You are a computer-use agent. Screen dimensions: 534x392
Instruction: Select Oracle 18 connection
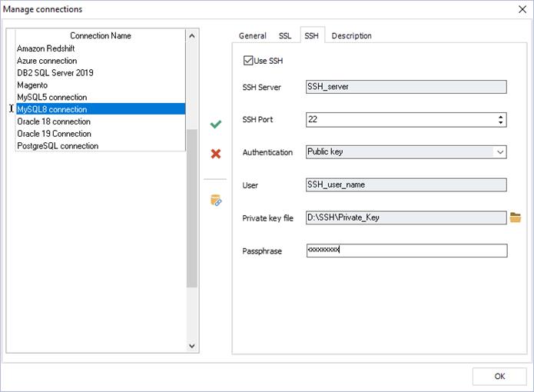101,121
